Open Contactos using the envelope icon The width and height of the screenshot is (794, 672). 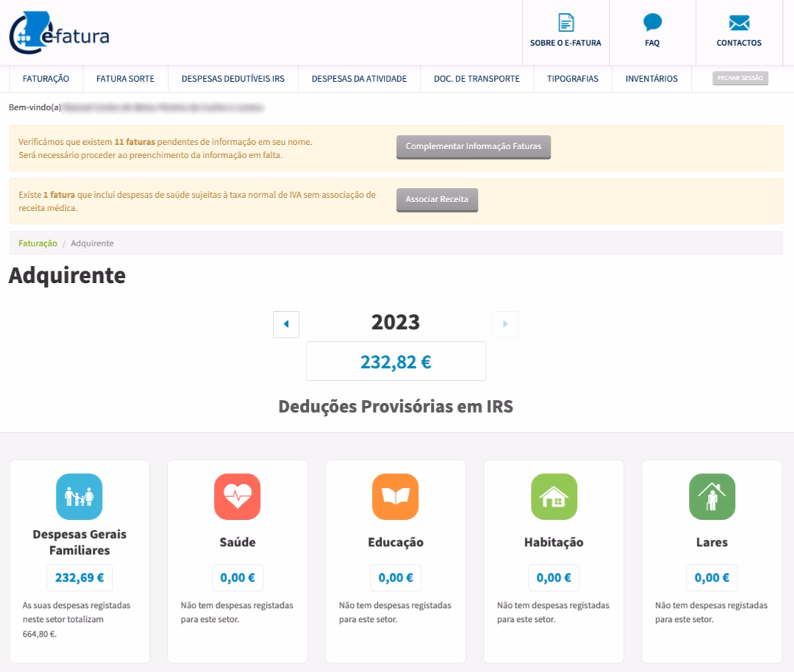(739, 23)
